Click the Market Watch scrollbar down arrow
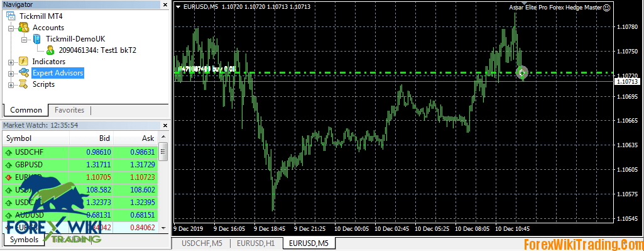The height and width of the screenshot is (251, 644). click(x=163, y=228)
